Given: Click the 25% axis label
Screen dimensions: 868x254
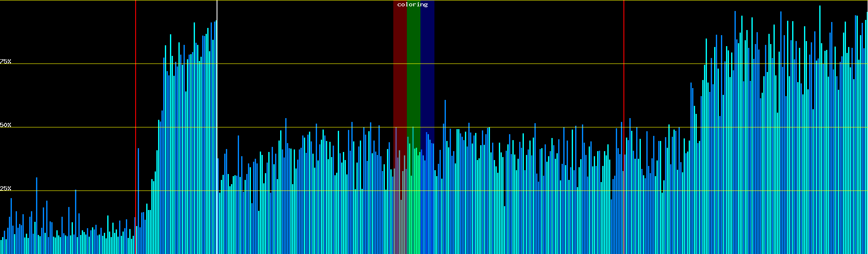Looking at the screenshot, I should tap(6, 188).
